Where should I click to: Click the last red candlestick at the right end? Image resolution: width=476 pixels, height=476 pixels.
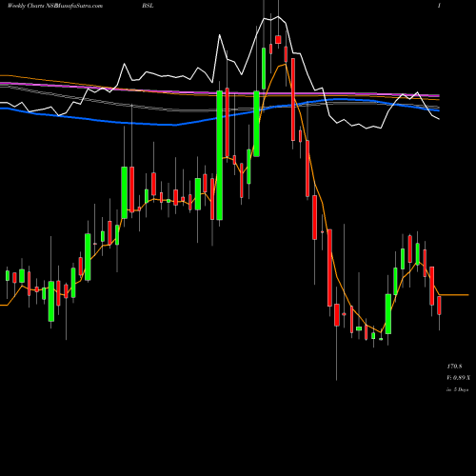439,306
